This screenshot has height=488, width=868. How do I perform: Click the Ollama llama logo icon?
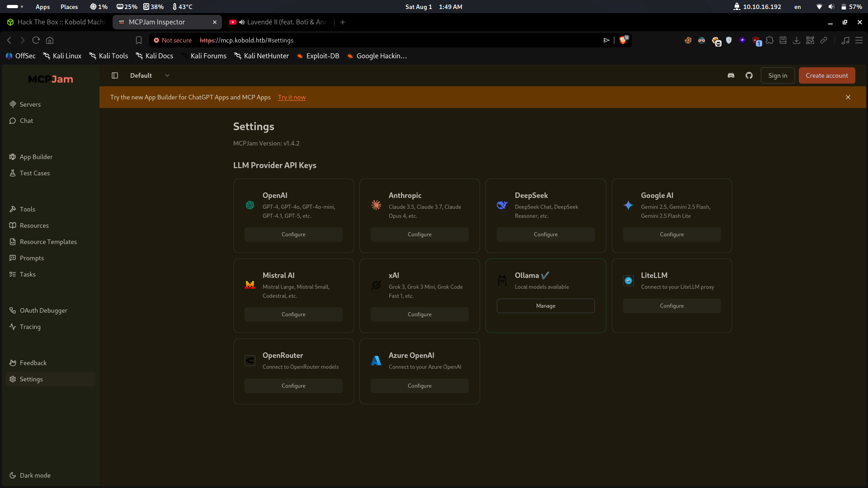pos(502,281)
